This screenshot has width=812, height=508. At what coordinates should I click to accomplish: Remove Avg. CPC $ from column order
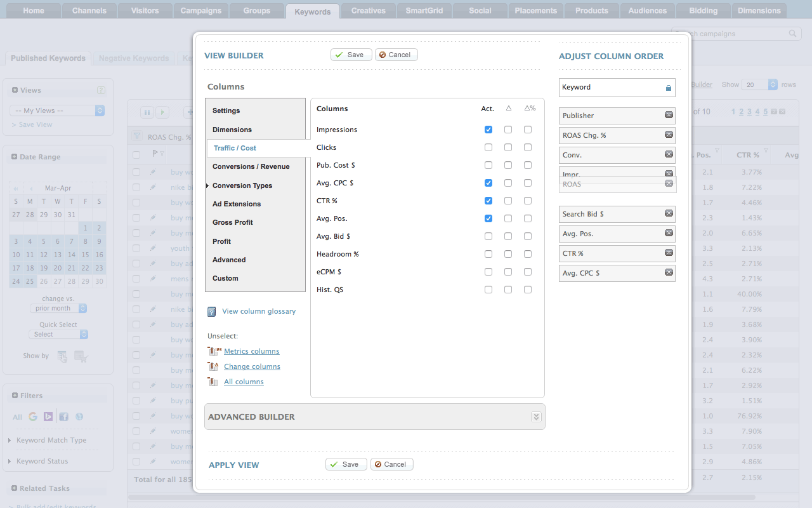click(x=669, y=272)
